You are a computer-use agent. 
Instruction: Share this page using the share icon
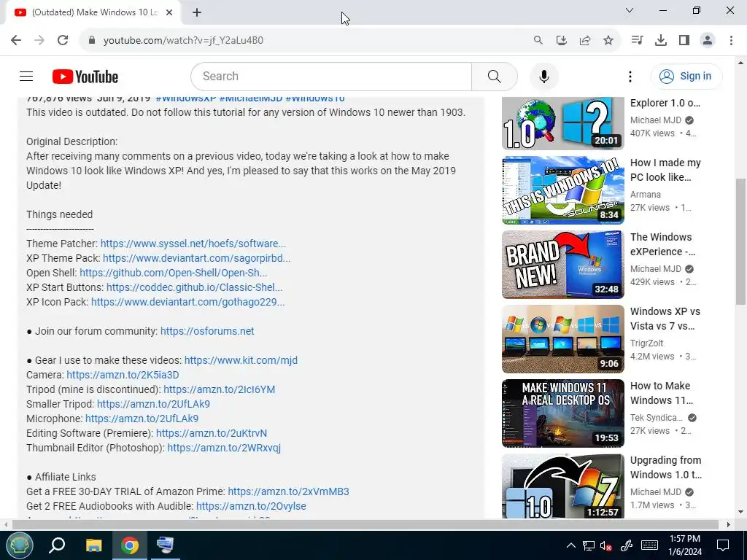click(x=585, y=40)
